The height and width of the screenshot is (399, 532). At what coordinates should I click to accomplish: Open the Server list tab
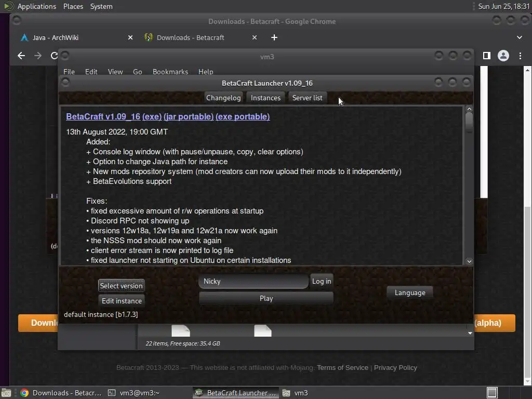click(307, 98)
